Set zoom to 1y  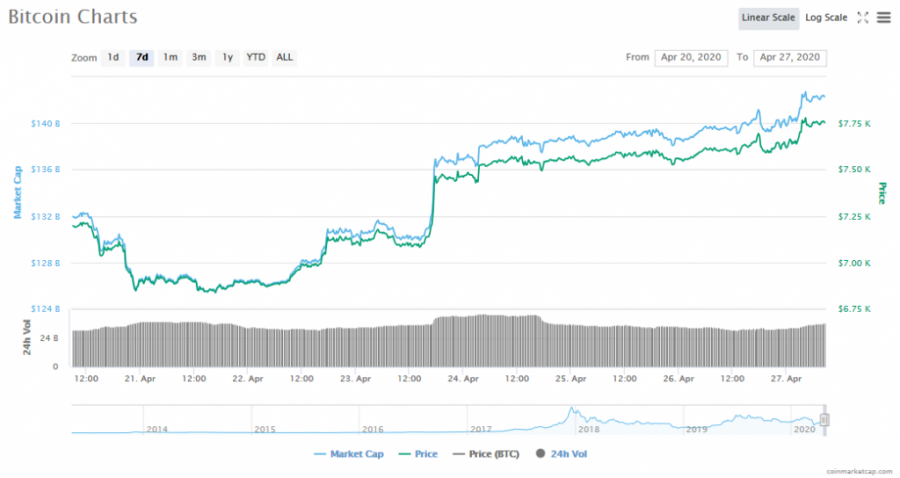(x=227, y=57)
